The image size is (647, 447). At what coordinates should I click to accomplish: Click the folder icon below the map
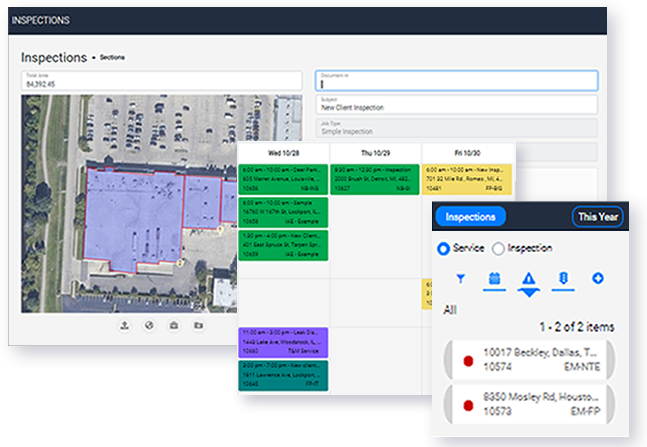point(198,326)
